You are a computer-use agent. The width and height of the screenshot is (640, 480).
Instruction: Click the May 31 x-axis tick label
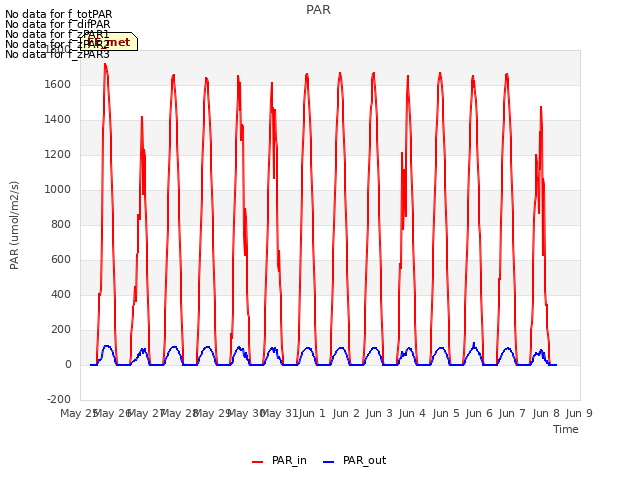point(279,413)
